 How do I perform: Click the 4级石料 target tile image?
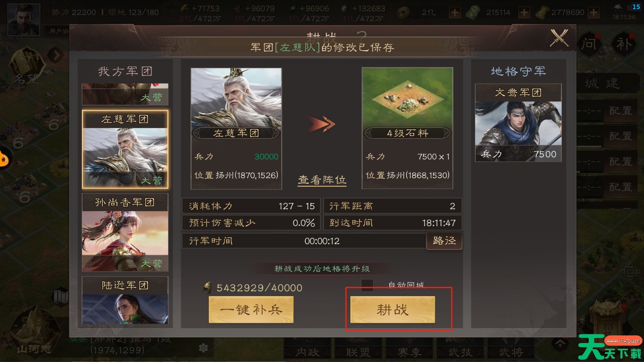click(x=407, y=98)
